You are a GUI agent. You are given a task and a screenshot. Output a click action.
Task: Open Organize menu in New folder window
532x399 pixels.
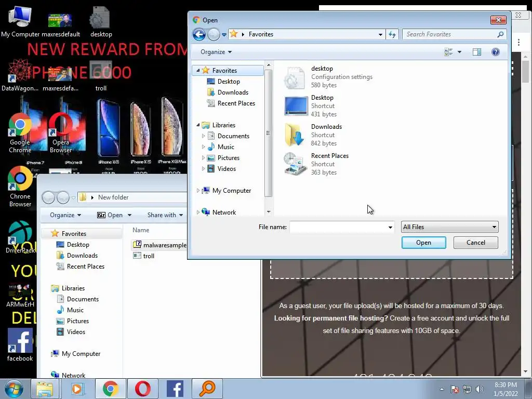coord(65,215)
